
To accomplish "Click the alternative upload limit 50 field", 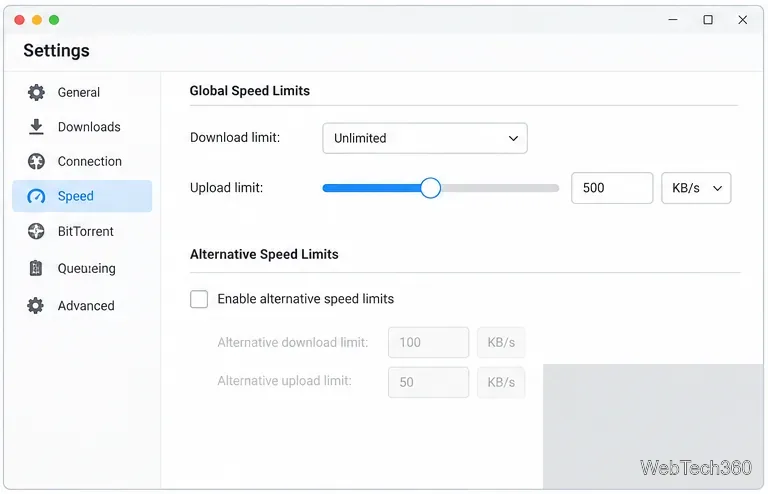I will pos(428,382).
